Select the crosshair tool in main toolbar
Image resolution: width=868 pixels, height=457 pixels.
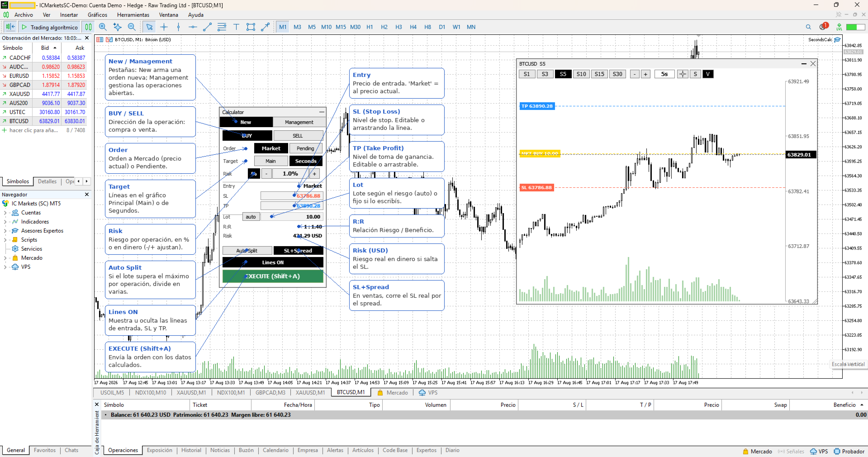tap(164, 27)
